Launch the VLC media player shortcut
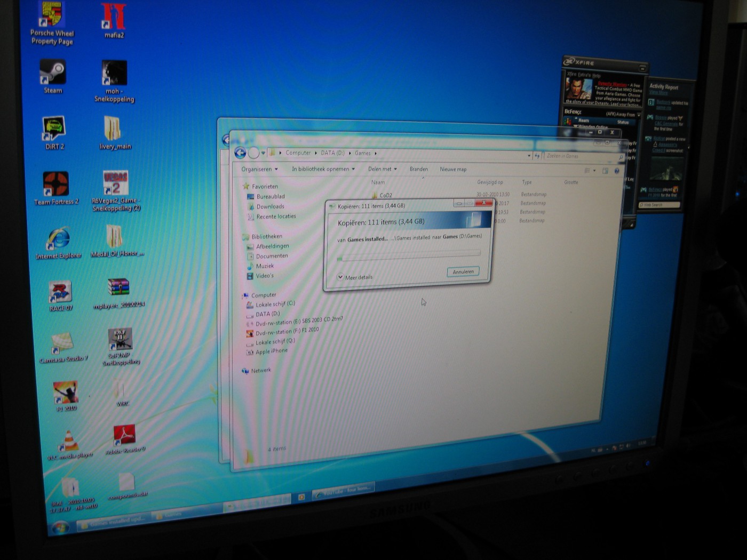This screenshot has width=747, height=560. pos(70,444)
